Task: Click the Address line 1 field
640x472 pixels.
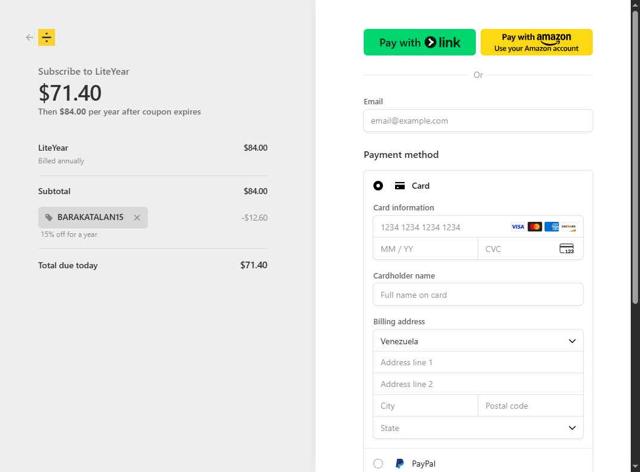Action: coord(478,363)
